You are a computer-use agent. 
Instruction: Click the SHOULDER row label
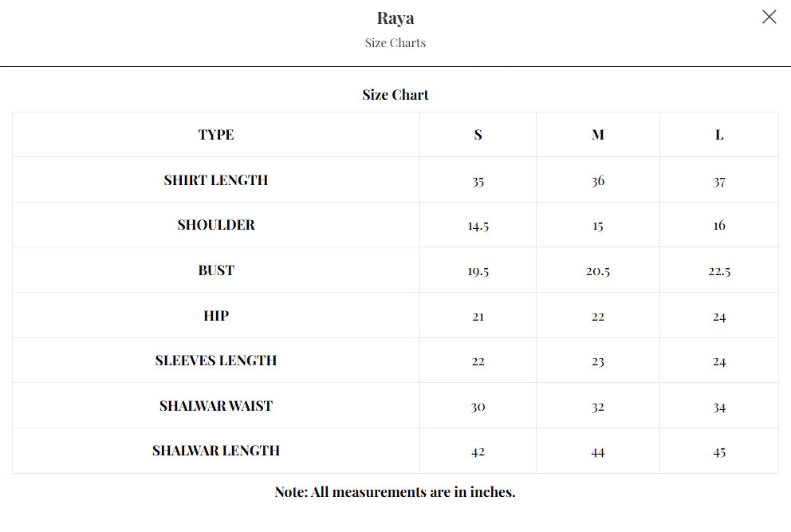point(216,225)
